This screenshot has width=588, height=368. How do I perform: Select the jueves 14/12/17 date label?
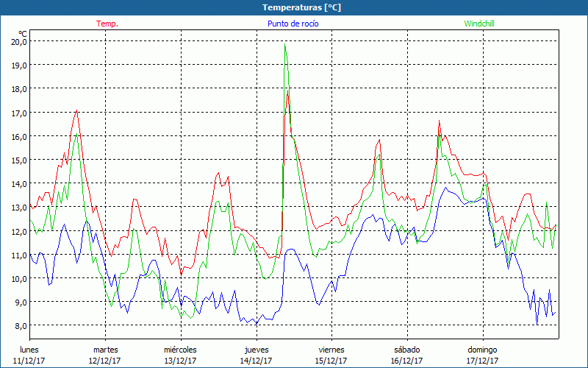click(256, 355)
